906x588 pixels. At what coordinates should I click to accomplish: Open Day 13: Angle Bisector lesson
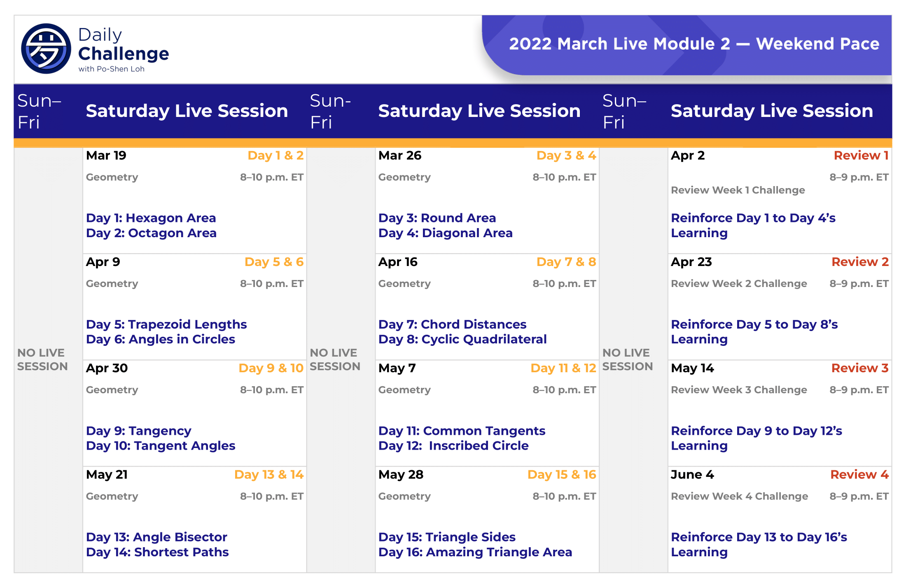click(x=156, y=537)
